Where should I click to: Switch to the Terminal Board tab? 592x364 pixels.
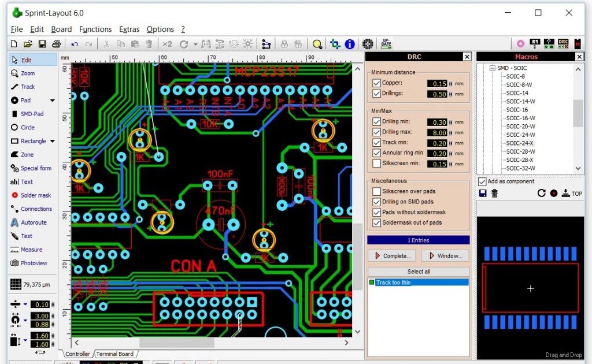(x=114, y=354)
